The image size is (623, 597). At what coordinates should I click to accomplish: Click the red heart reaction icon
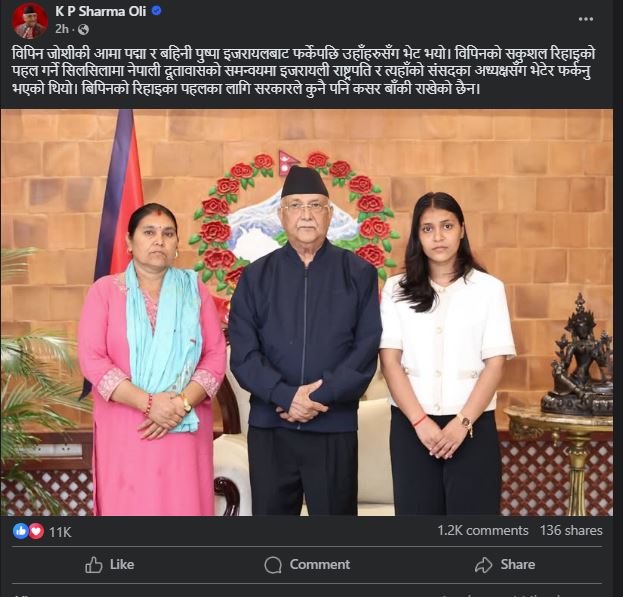[36, 531]
